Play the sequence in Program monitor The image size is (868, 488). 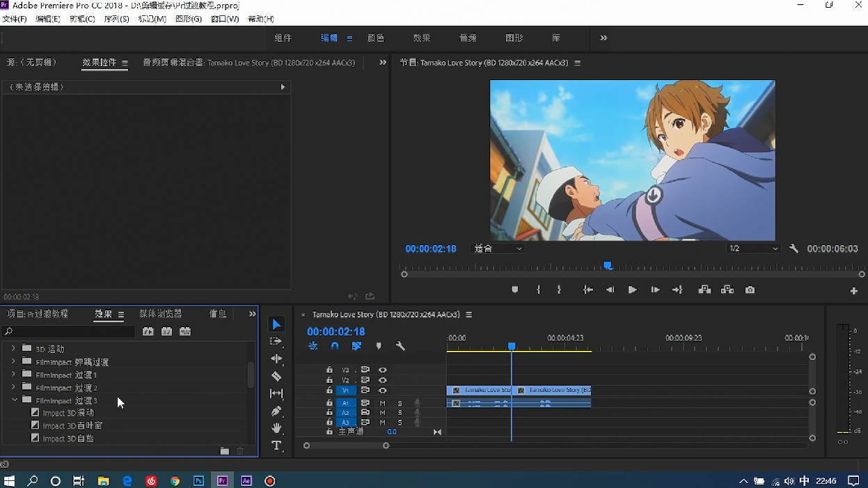tap(632, 290)
